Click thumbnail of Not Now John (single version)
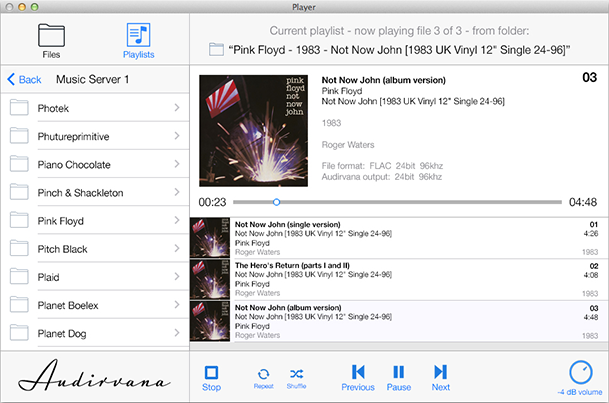 point(210,238)
